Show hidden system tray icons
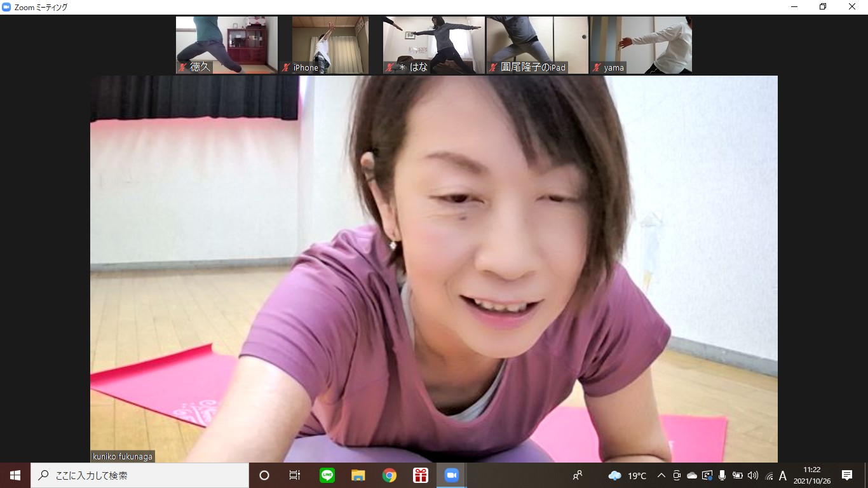 [x=661, y=475]
